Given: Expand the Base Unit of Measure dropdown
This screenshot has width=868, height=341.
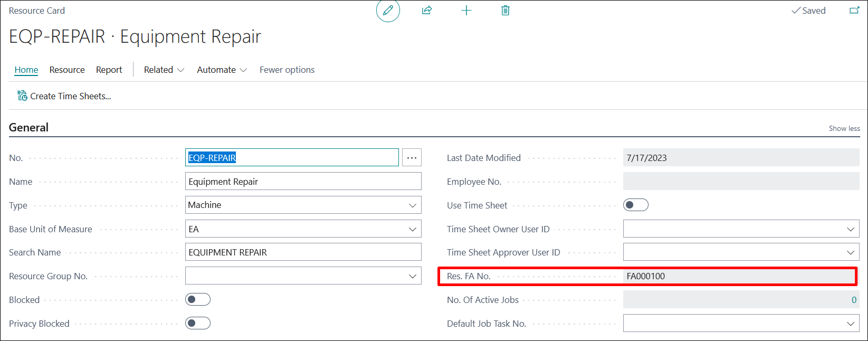Looking at the screenshot, I should point(412,229).
